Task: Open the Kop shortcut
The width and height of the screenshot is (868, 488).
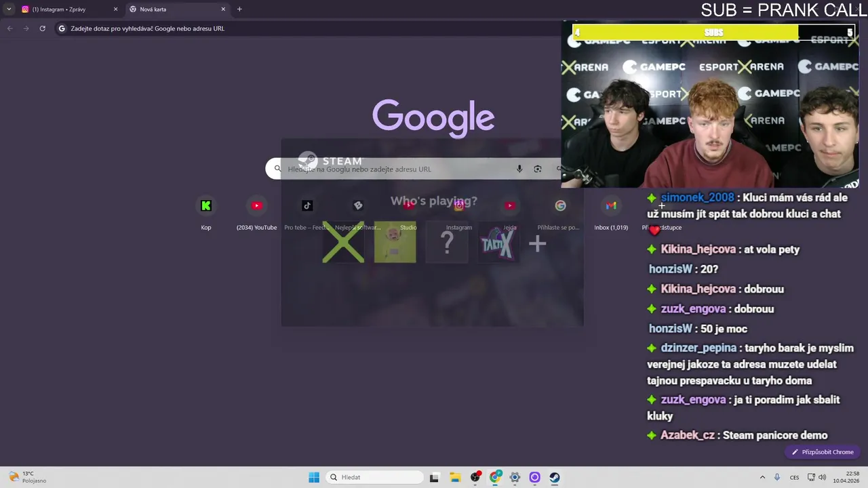Action: (206, 213)
